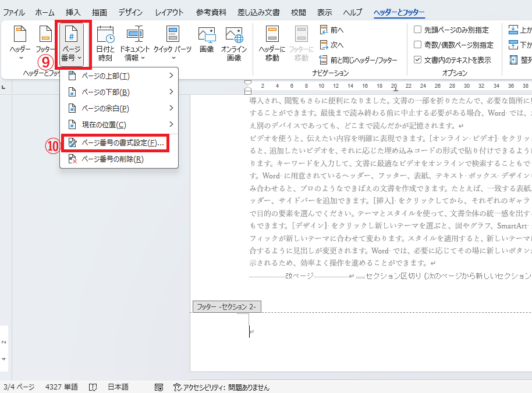Select the ヘッダーとフッター tab
Viewport: 532px width, 393px height.
[x=399, y=13]
